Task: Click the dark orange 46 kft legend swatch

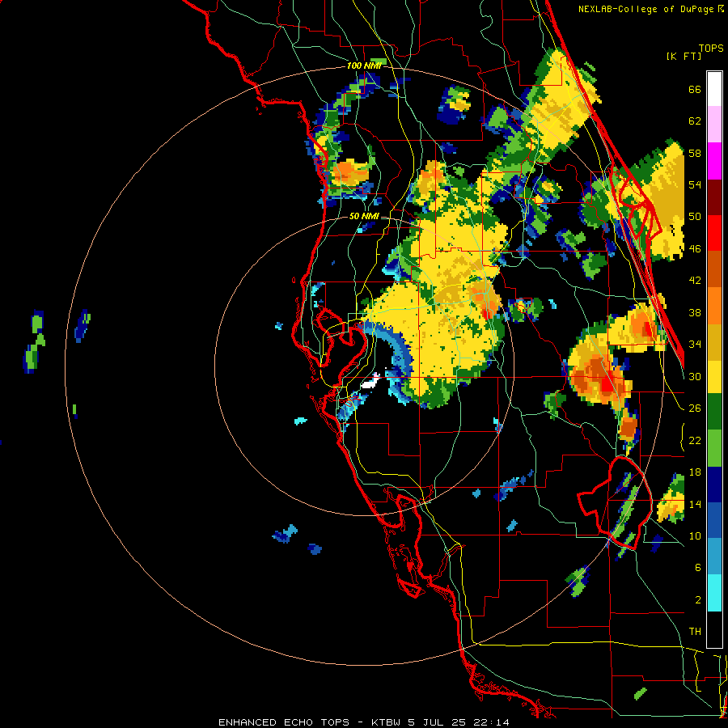Action: pos(714,269)
